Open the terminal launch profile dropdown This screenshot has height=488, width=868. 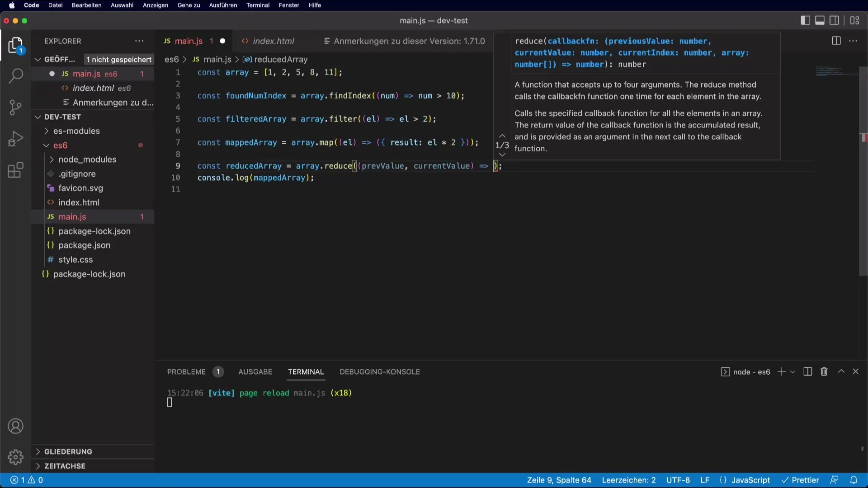point(793,372)
